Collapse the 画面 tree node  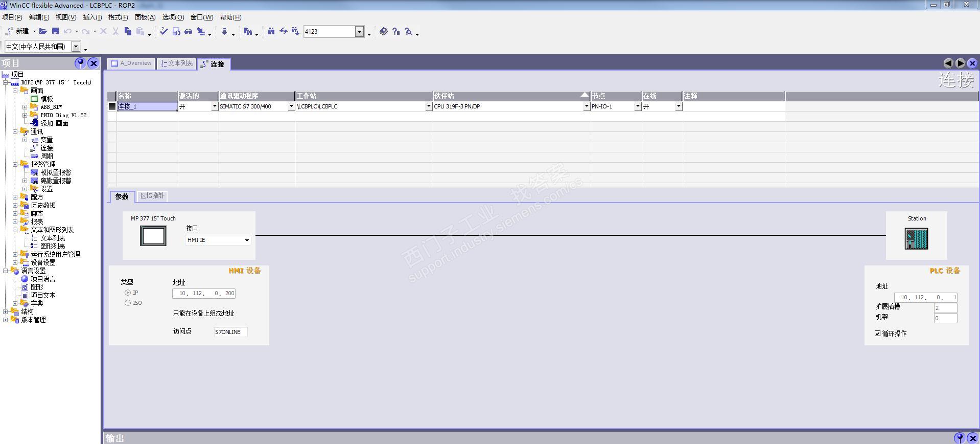(15, 91)
